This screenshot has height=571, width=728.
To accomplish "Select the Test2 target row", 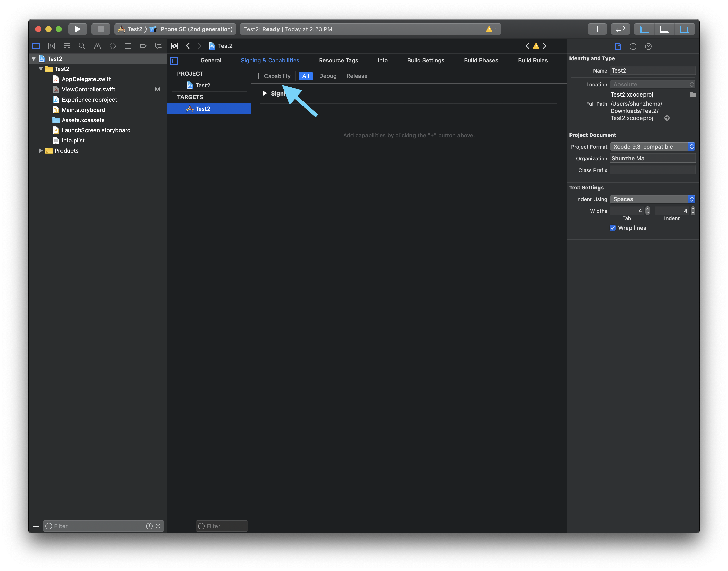I will point(209,109).
